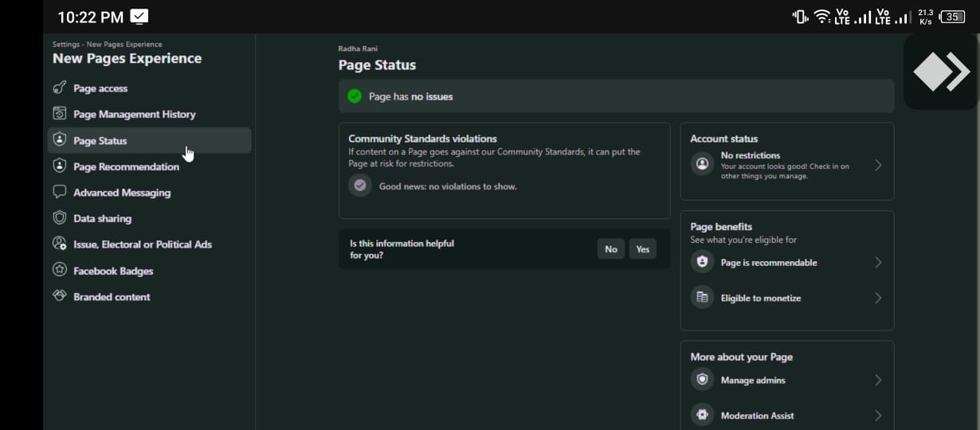Viewport: 980px width, 430px height.
Task: Click the Page has no issues banner
Action: click(x=616, y=96)
